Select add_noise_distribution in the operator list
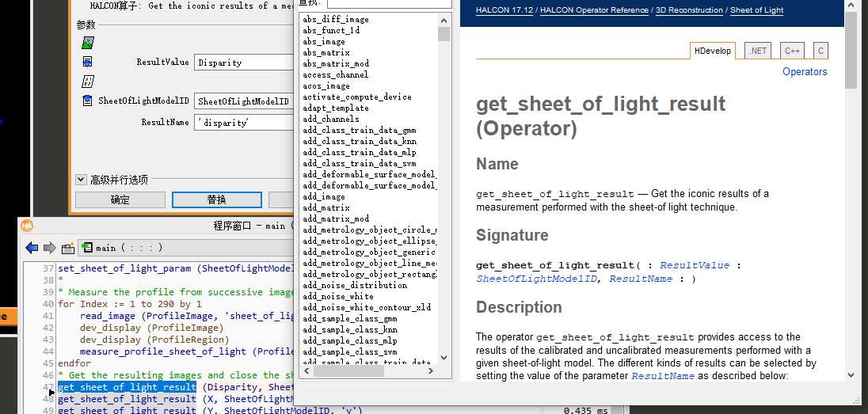 [355, 285]
